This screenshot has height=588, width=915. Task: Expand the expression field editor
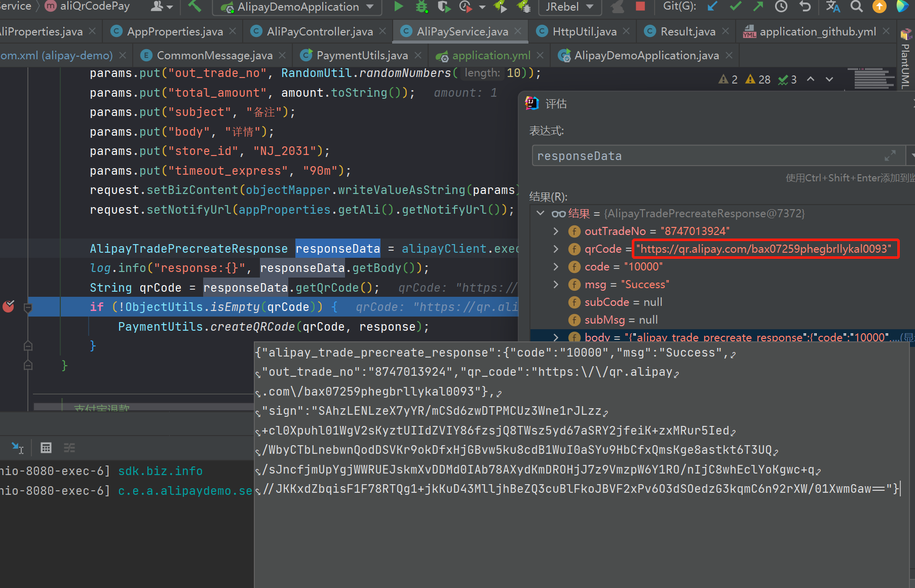pyautogui.click(x=890, y=155)
